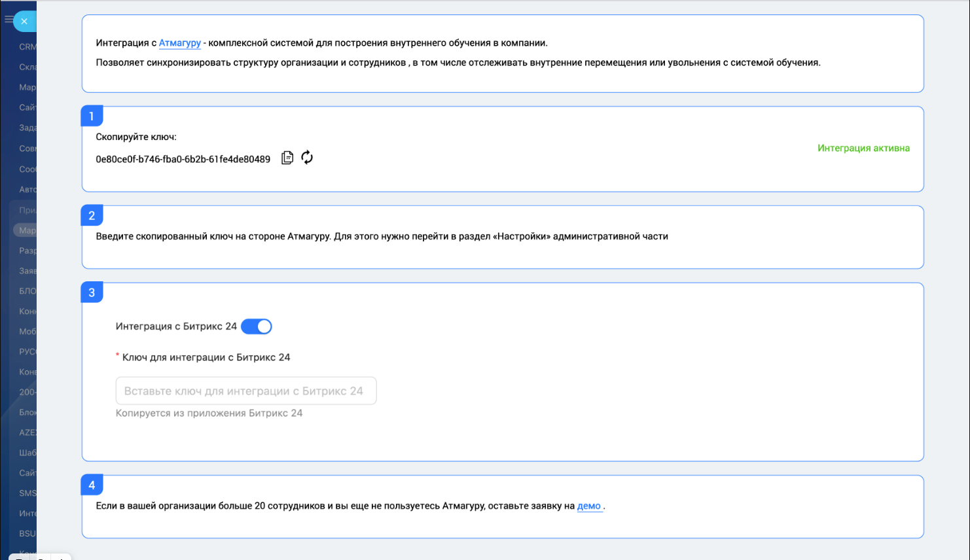Image resolution: width=970 pixels, height=560 pixels.
Task: Follow the демо link
Action: [589, 506]
